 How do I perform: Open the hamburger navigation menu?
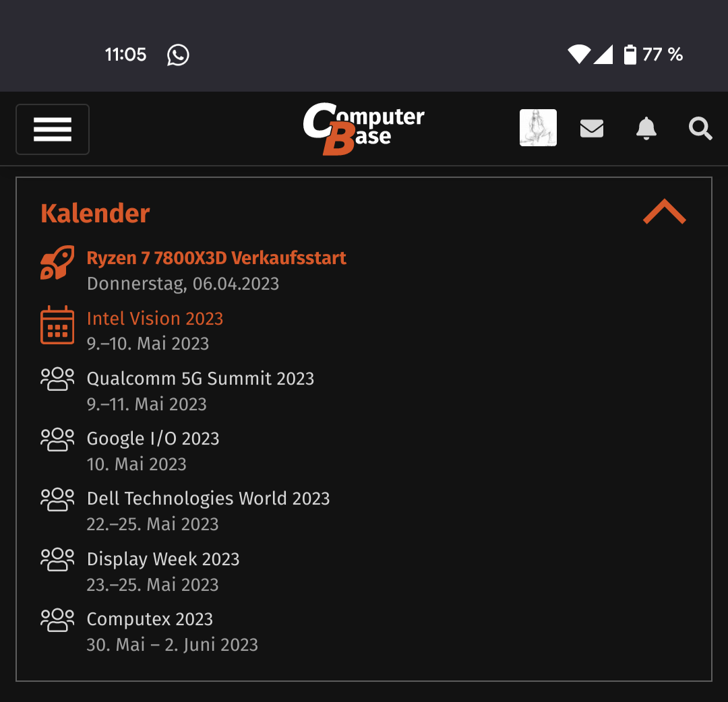click(x=52, y=129)
